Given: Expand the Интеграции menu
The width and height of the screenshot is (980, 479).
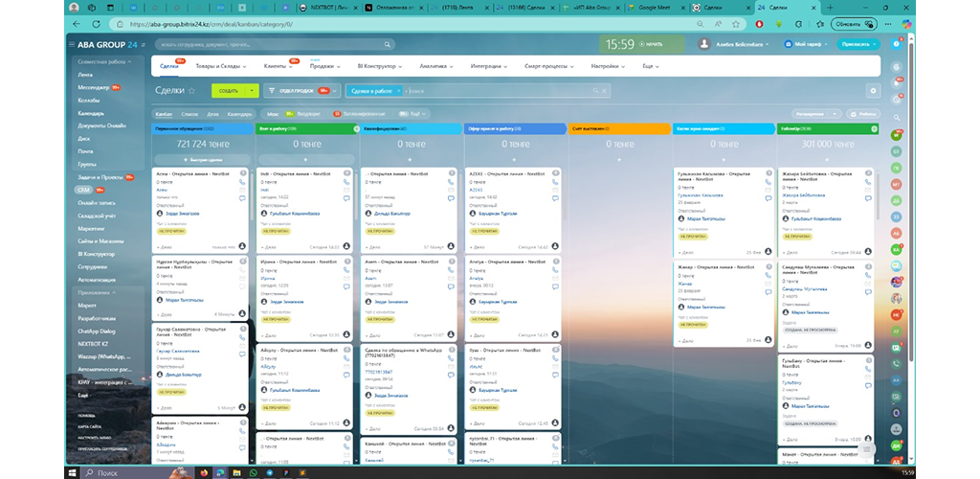Looking at the screenshot, I should (x=488, y=66).
